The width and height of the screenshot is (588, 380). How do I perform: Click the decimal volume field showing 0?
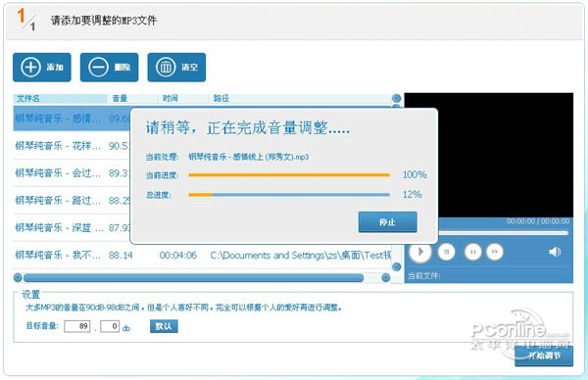pos(110,326)
